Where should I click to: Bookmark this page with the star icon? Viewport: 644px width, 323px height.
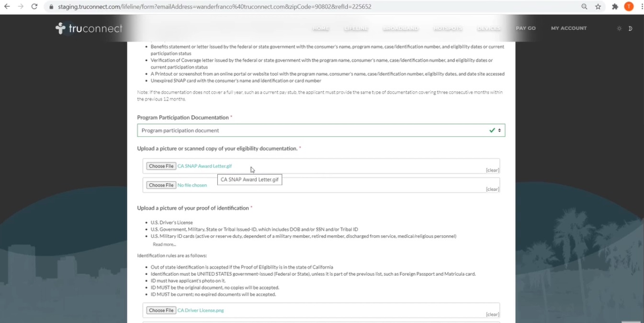point(598,7)
